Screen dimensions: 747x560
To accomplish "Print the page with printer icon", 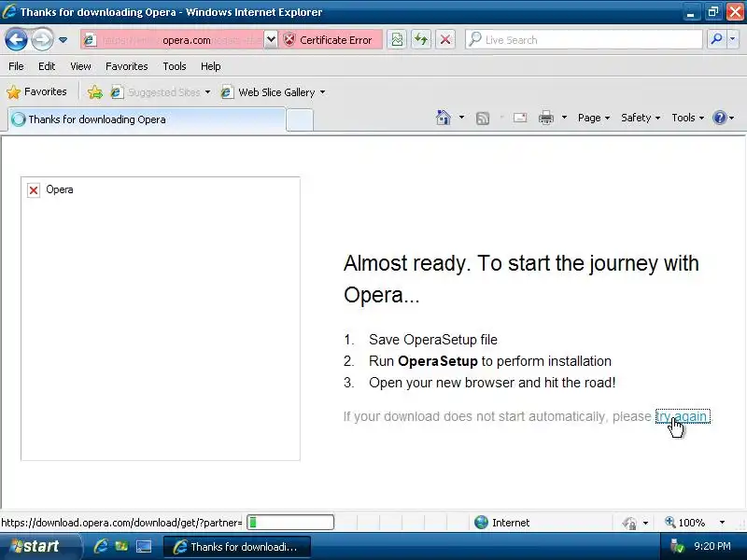I will tap(546, 118).
